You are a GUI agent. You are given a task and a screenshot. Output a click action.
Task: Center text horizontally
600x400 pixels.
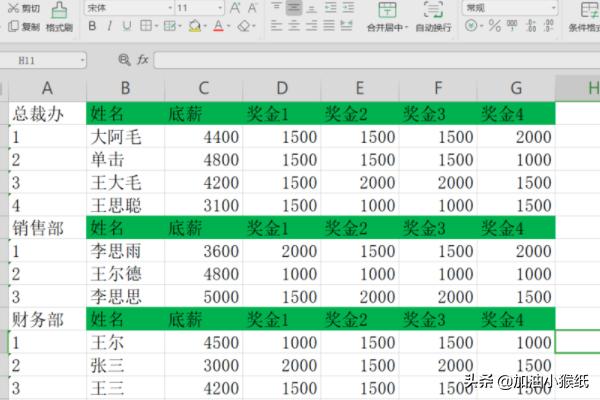pos(294,26)
